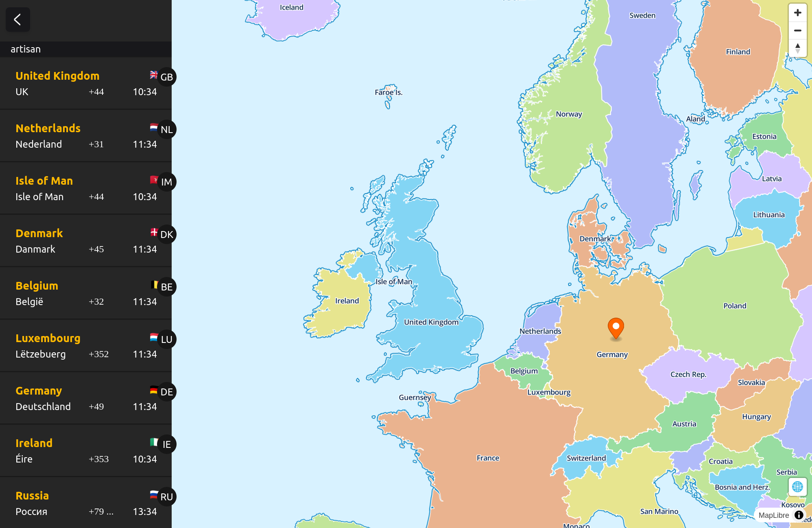Click the DE country code badge
812x528 pixels.
166,392
